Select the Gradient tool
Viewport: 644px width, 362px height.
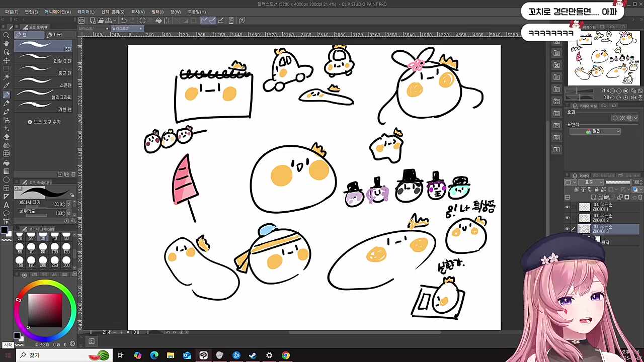[6, 171]
